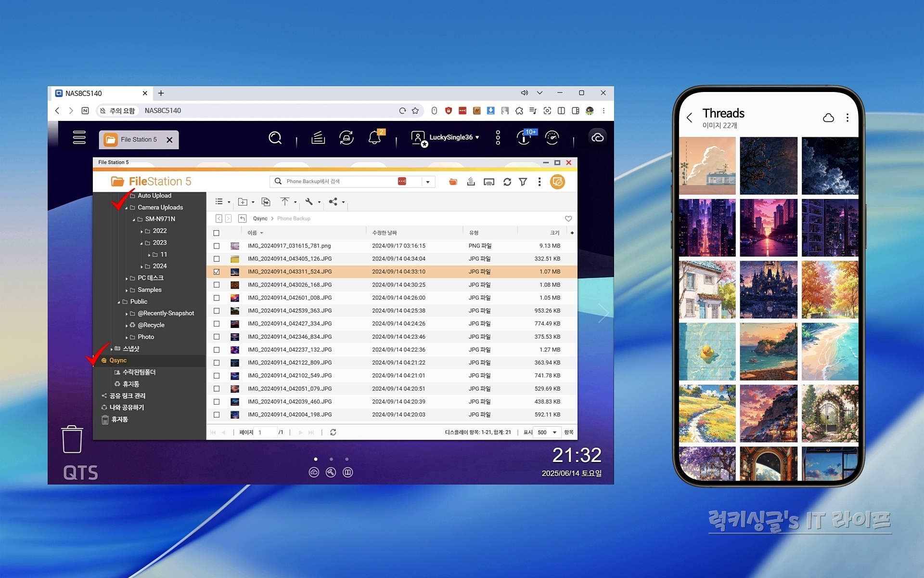The height and width of the screenshot is (578, 924).
Task: Open the share dropdown in toolbar
Action: click(x=336, y=202)
